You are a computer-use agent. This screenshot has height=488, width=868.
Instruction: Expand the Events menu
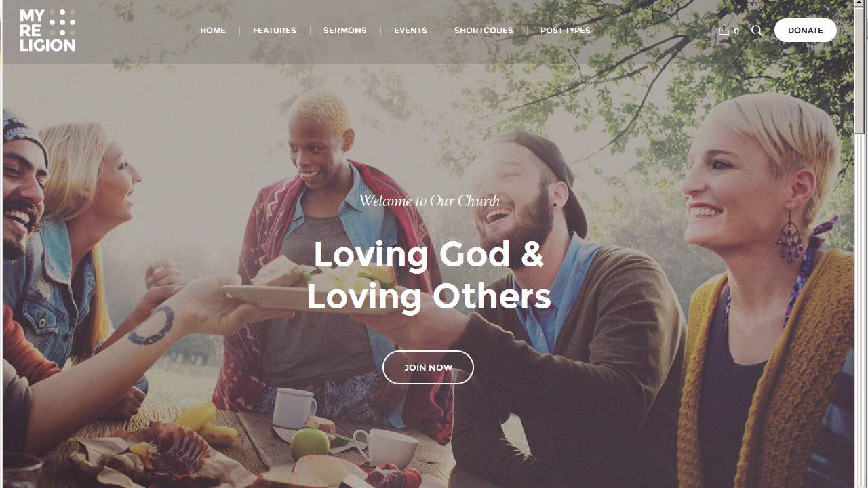coord(410,30)
